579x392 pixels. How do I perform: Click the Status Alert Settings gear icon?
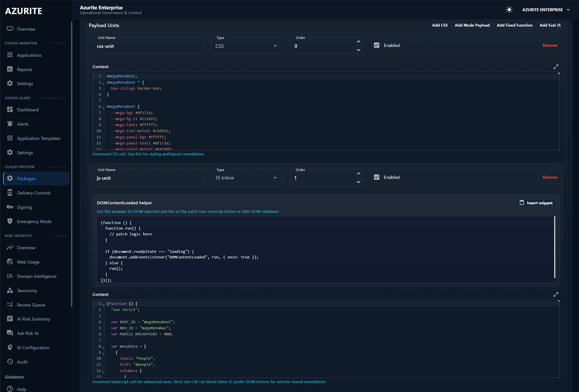[x=10, y=152]
